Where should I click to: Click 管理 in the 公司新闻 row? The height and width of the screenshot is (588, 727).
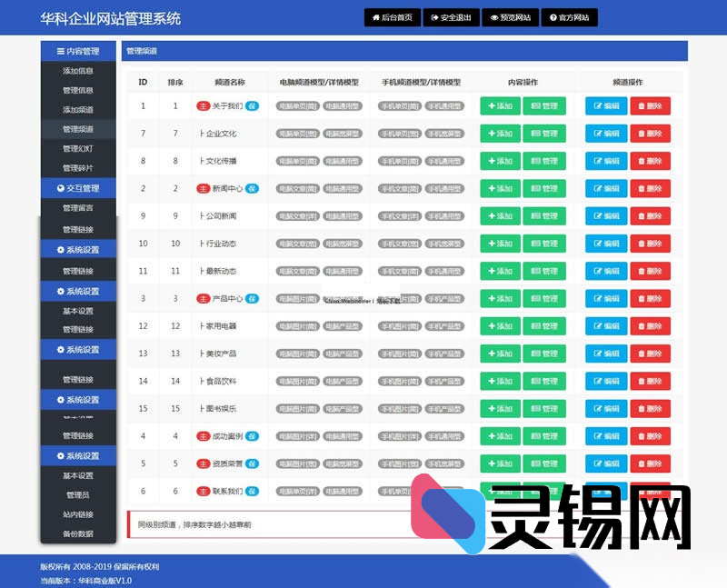click(x=543, y=216)
